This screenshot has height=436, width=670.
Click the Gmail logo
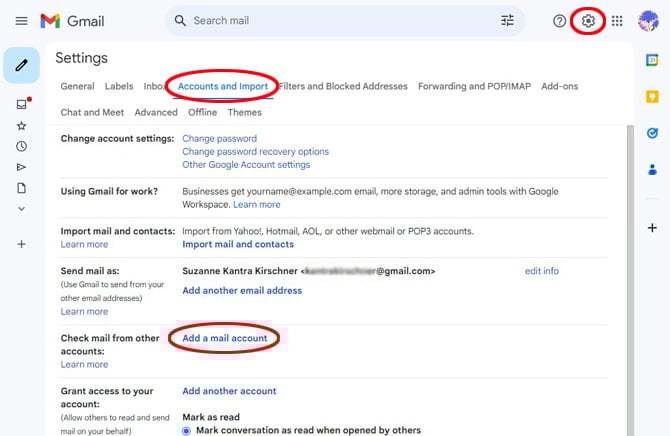pyautogui.click(x=72, y=21)
